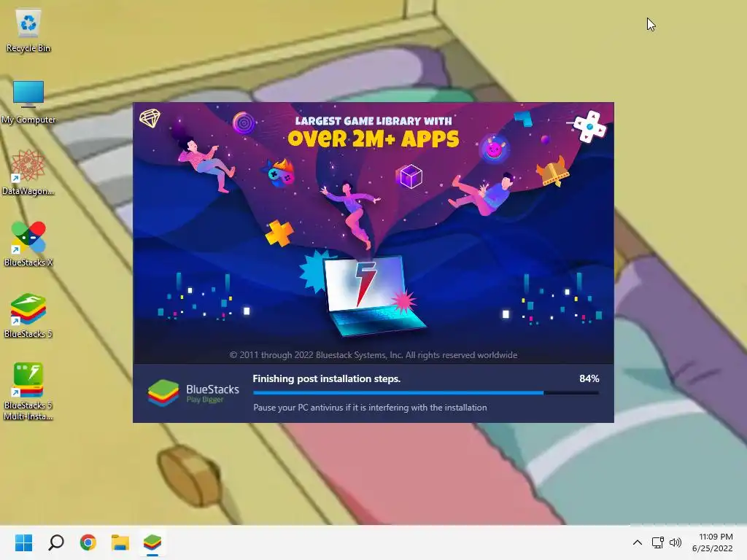Click the 'LARGEST GAME LIBRARY WITH' banner text

pos(373,121)
